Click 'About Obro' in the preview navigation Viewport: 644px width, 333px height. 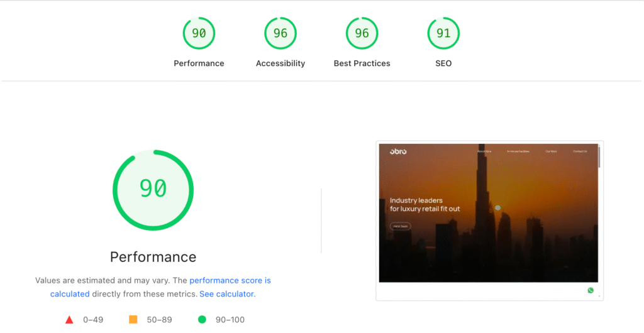point(484,151)
